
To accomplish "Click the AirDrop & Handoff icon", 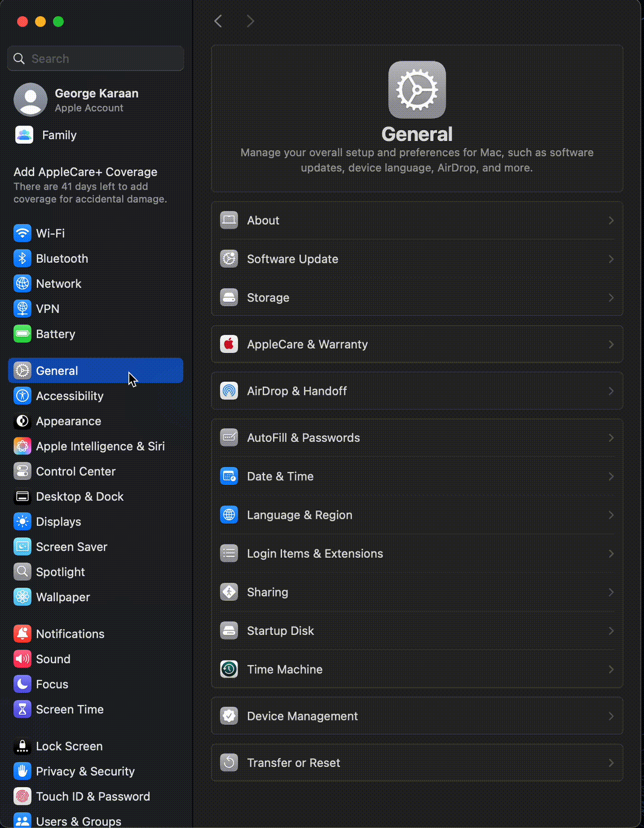I will (229, 391).
